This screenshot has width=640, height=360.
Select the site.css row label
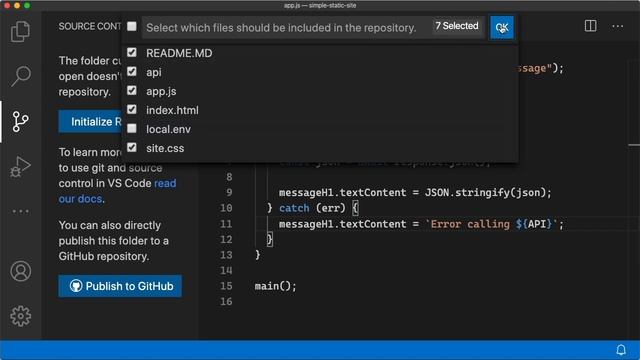click(165, 149)
